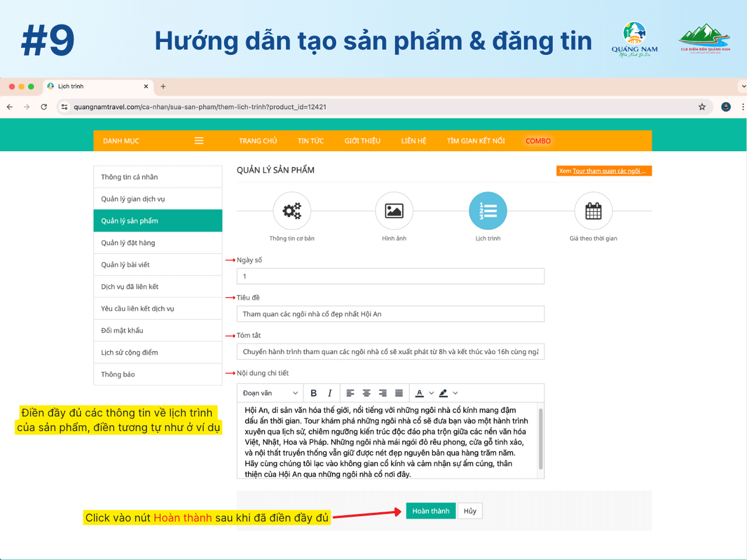Open the Tour tham quan các ngôi link
Viewport: 747px width, 560px height.
[x=608, y=171]
